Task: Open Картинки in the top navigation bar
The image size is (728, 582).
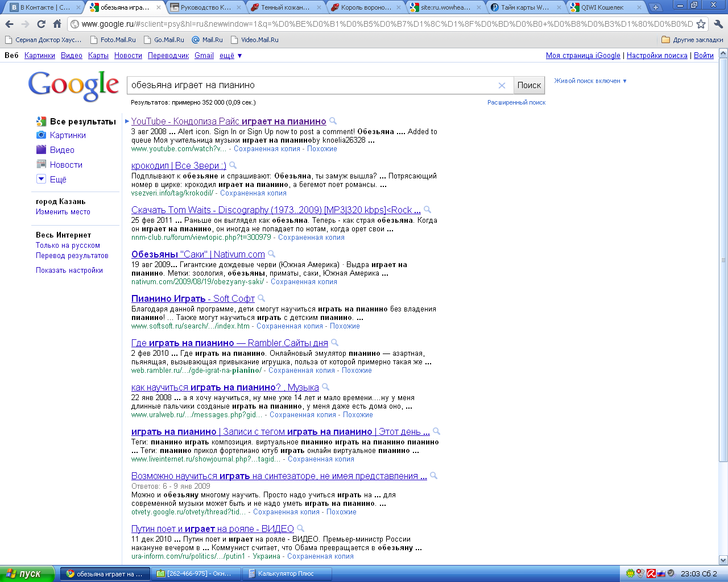Action: pos(40,56)
